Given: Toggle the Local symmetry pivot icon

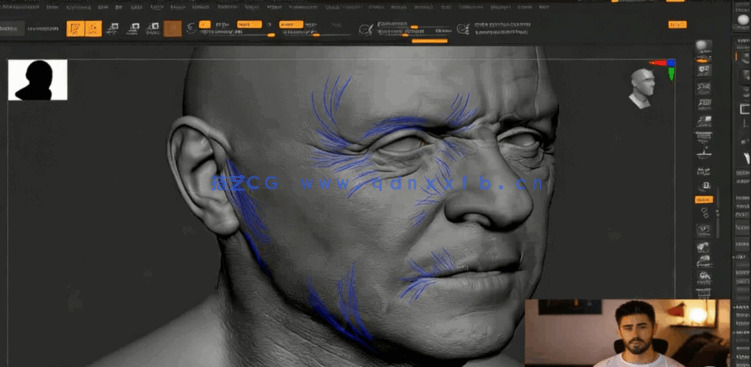Looking at the screenshot, I should 704,172.
